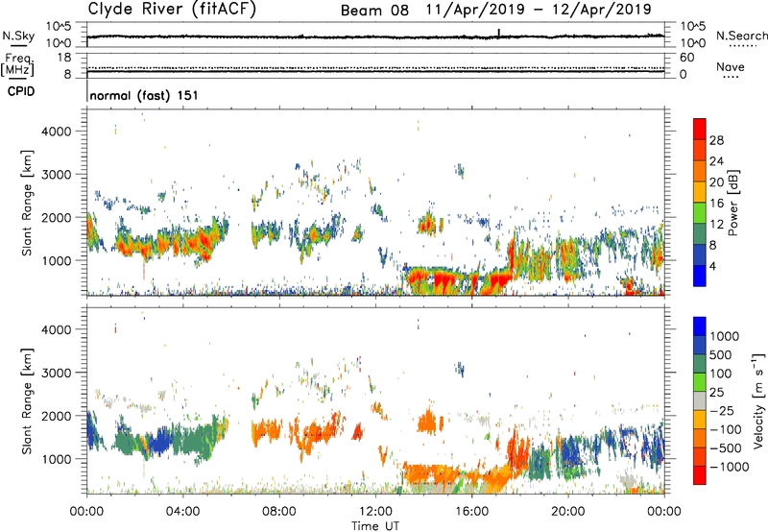The image size is (768, 532).
Task: Click the power panel 'Slant Range [km]' label
Action: (27, 203)
